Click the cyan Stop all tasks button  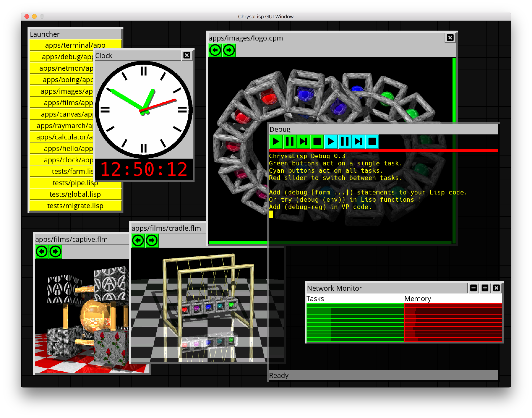point(372,142)
